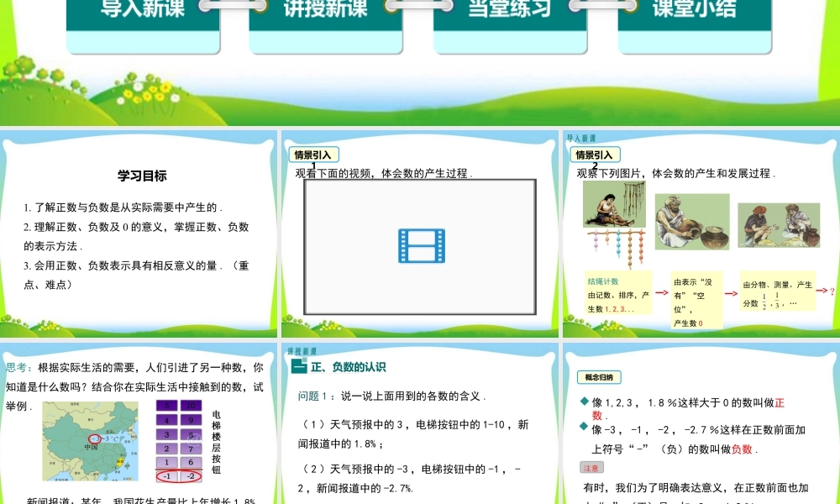
Task: Select the 情景引入 label on the pictures slide
Action: coord(597,155)
